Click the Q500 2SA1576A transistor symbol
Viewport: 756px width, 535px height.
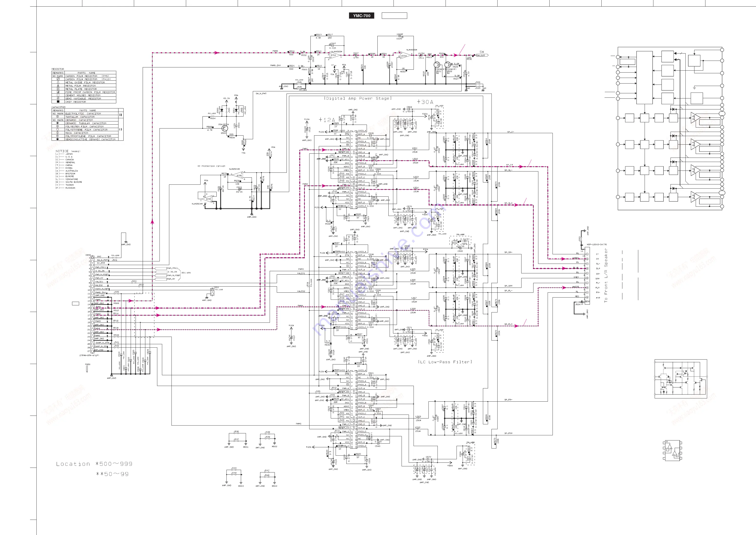225,128
